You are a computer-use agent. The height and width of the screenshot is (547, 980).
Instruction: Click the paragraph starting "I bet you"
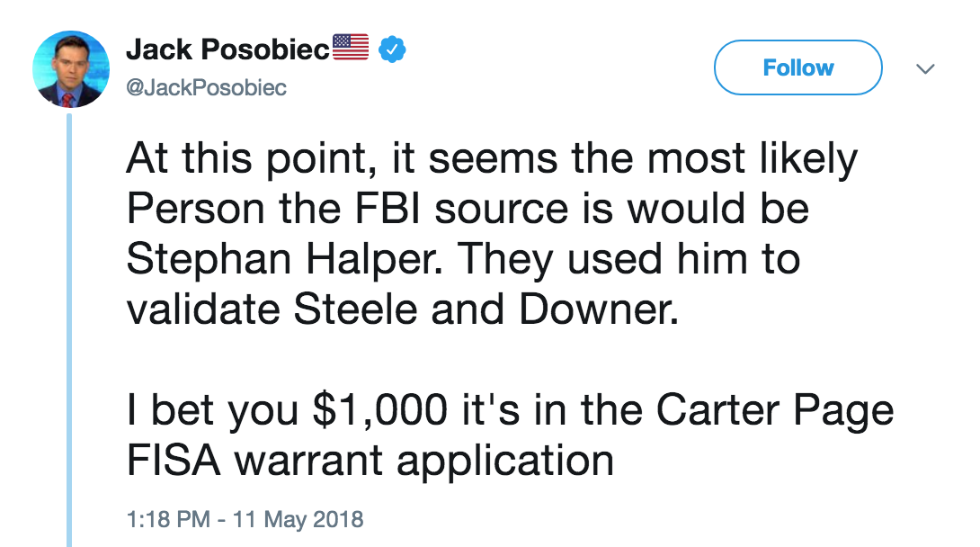coord(509,436)
